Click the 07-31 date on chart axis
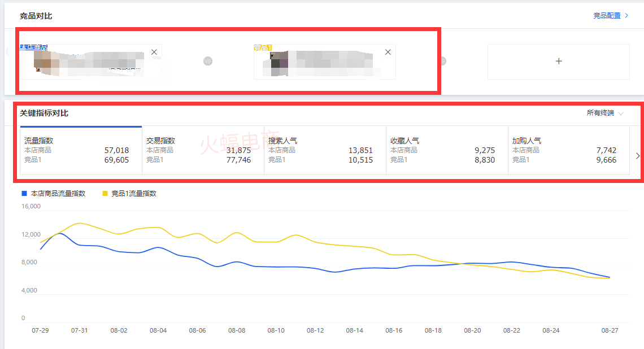This screenshot has height=349, width=644. coord(79,330)
